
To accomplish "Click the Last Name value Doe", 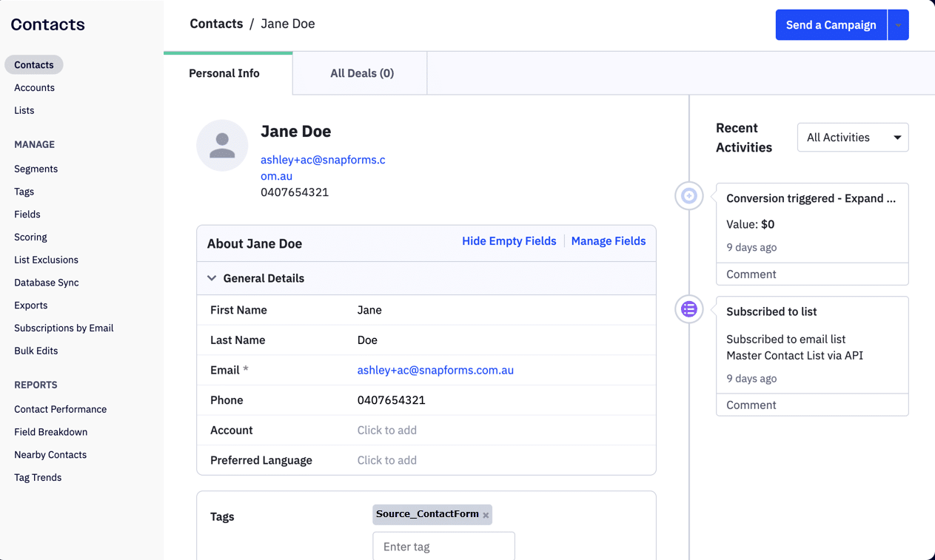I will (x=367, y=340).
